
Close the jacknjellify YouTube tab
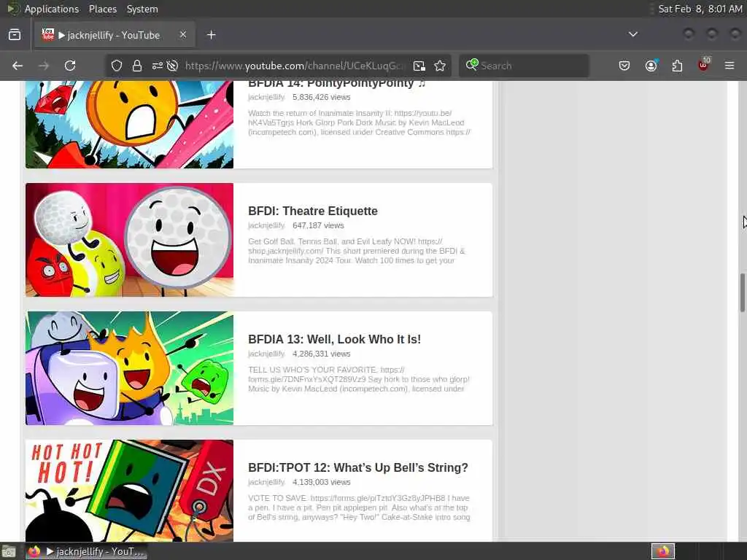click(x=183, y=34)
